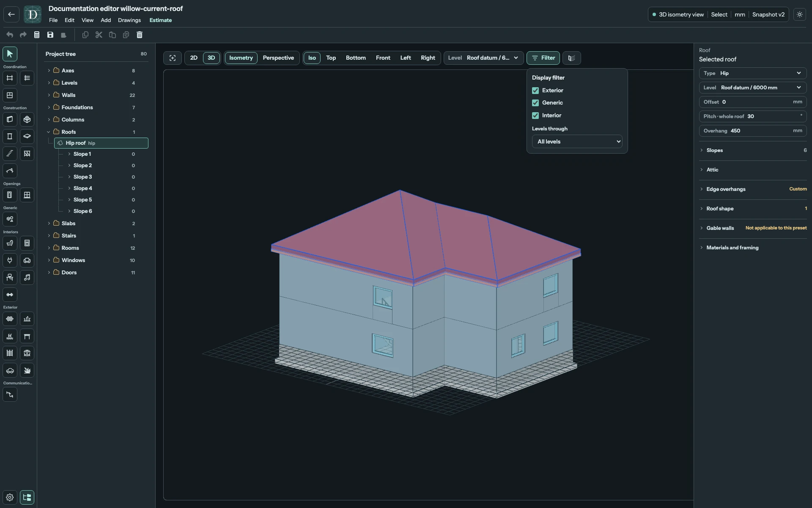The width and height of the screenshot is (812, 508).
Task: Select the window tool under Openings
Action: [27, 195]
